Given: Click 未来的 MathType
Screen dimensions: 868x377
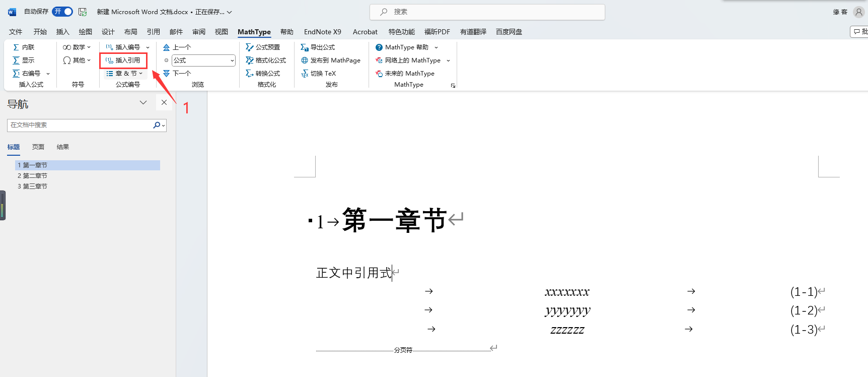Looking at the screenshot, I should 405,74.
